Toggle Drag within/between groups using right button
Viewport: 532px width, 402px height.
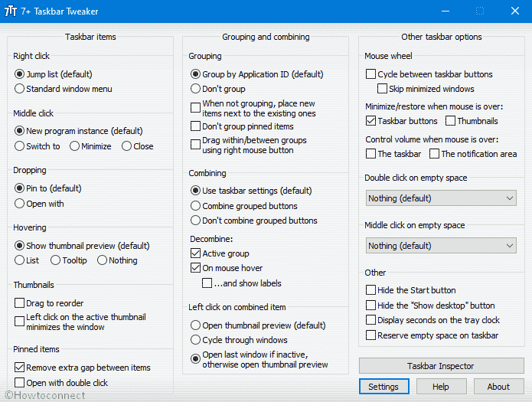click(195, 145)
